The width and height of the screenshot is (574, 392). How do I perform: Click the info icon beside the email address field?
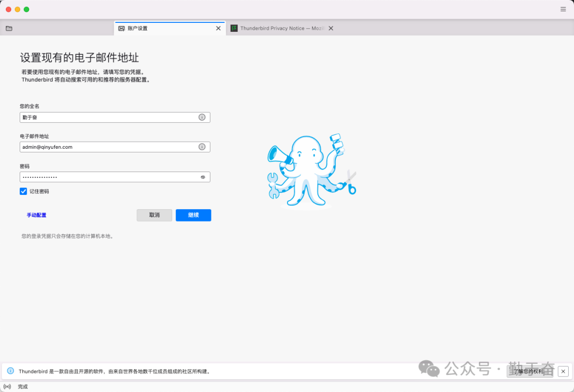click(x=201, y=147)
